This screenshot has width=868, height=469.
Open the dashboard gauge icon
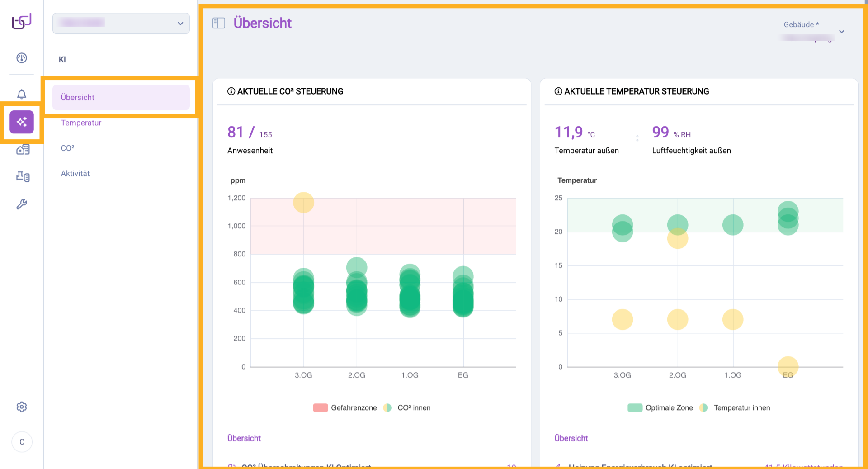[22, 58]
